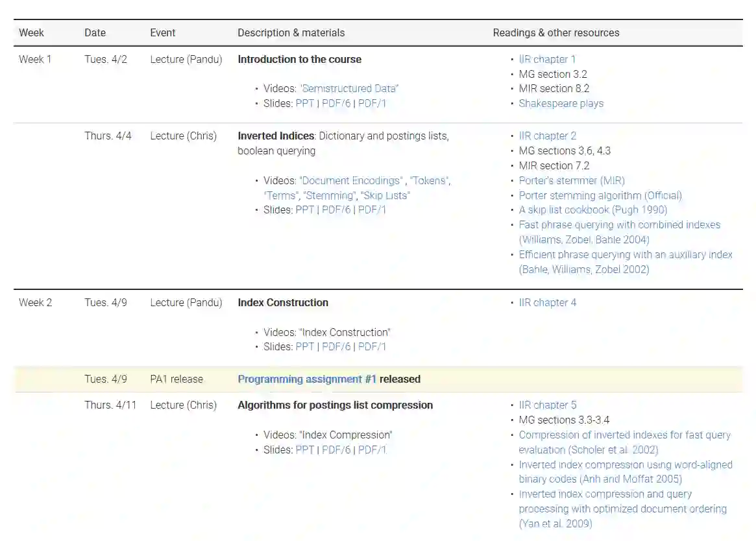Image resolution: width=756 pixels, height=541 pixels.
Task: Open Fast phrase querying with combined indexes paper
Action: [x=619, y=224]
